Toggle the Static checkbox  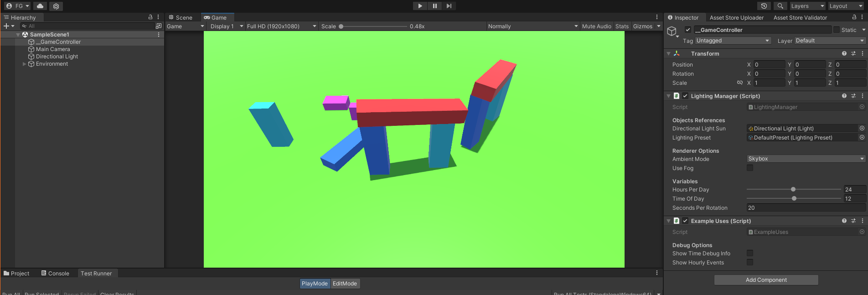pyautogui.click(x=837, y=30)
